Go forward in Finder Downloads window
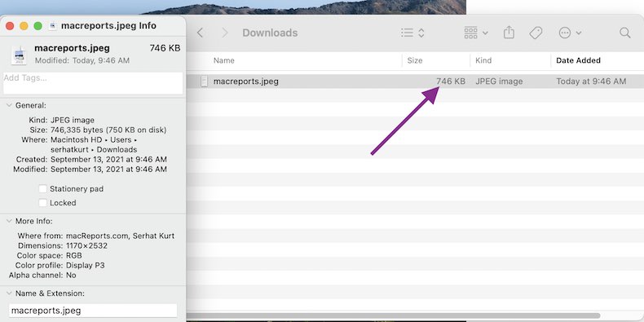 (x=225, y=33)
